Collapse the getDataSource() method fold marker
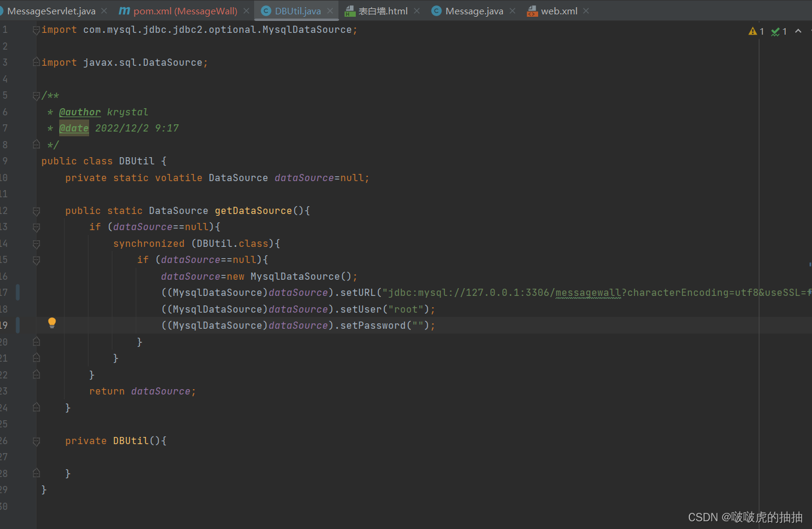 36,210
